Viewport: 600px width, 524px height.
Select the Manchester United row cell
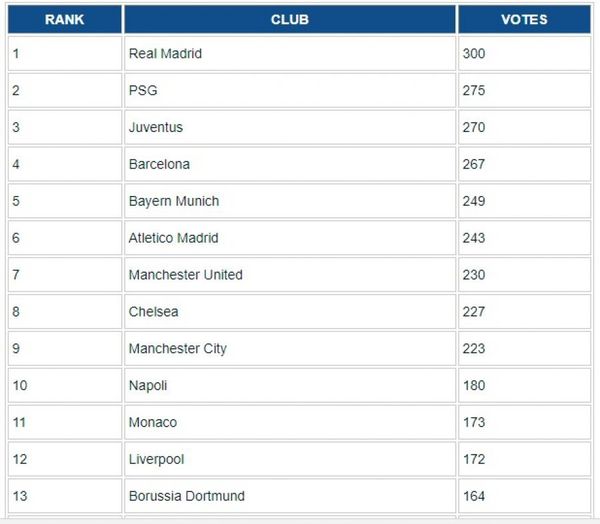point(290,275)
